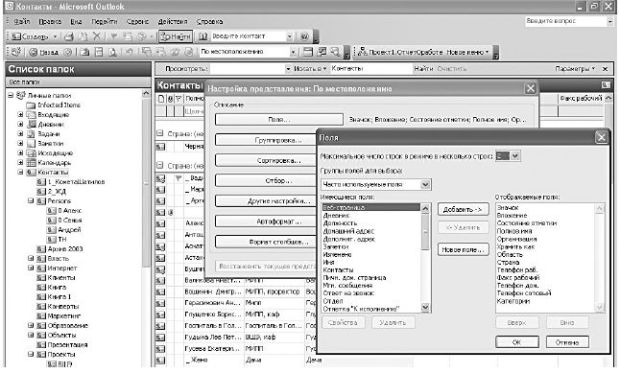Open the Часто используемые поля dropdown
620x373 pixels.
[x=425, y=184]
